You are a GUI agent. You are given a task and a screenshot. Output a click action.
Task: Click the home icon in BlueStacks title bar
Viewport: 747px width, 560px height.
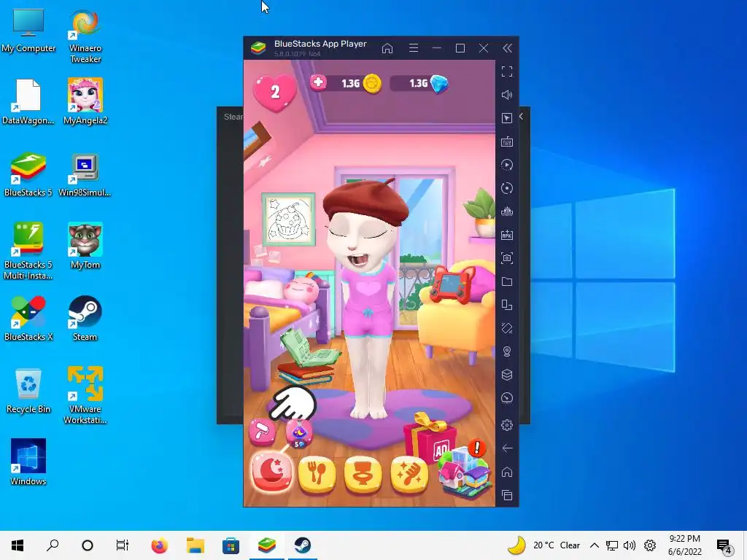[x=387, y=48]
